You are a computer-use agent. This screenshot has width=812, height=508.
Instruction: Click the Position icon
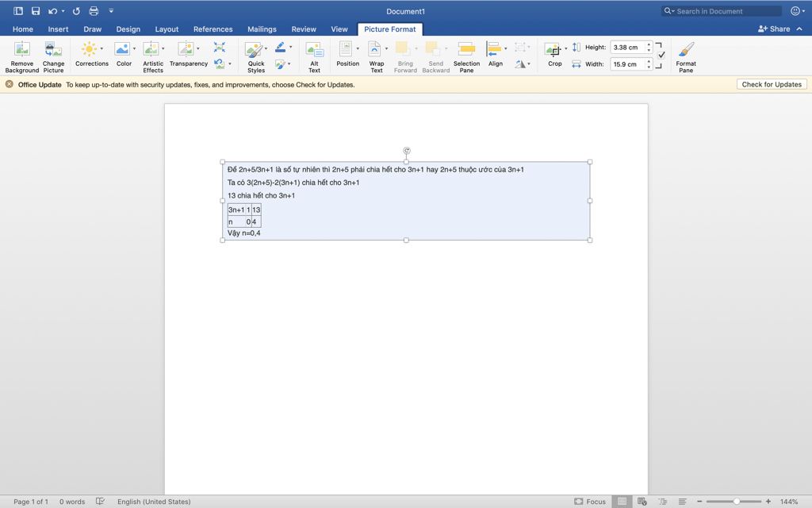346,48
